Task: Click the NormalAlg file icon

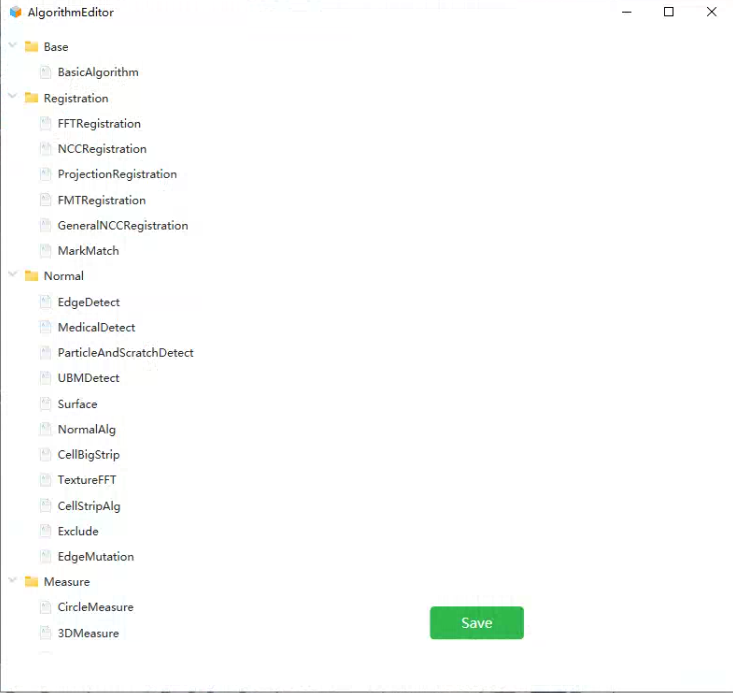Action: point(45,429)
